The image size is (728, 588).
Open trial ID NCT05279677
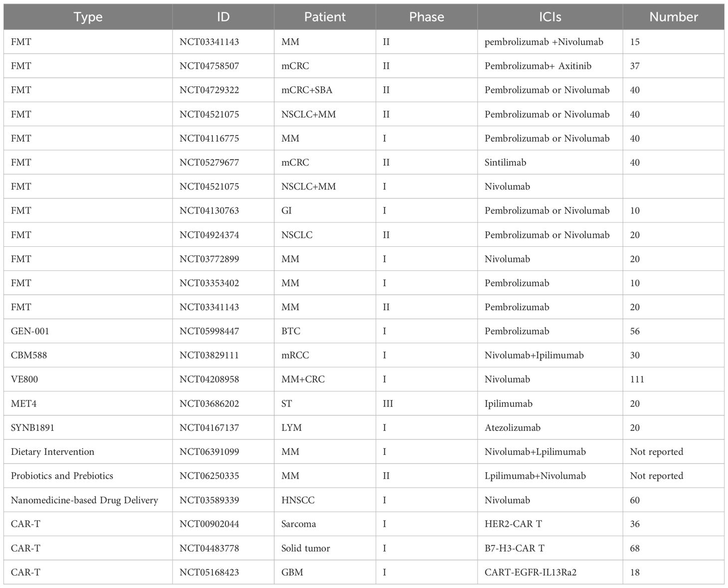(x=209, y=163)
